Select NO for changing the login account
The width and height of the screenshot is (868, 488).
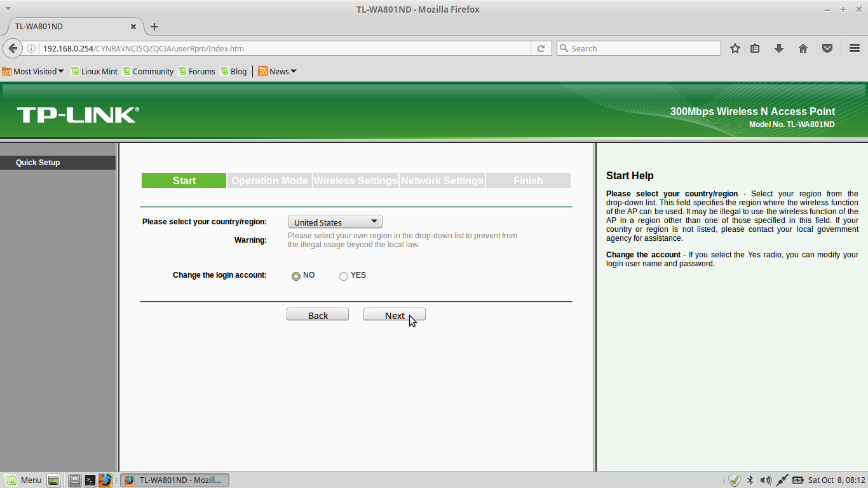(x=296, y=276)
